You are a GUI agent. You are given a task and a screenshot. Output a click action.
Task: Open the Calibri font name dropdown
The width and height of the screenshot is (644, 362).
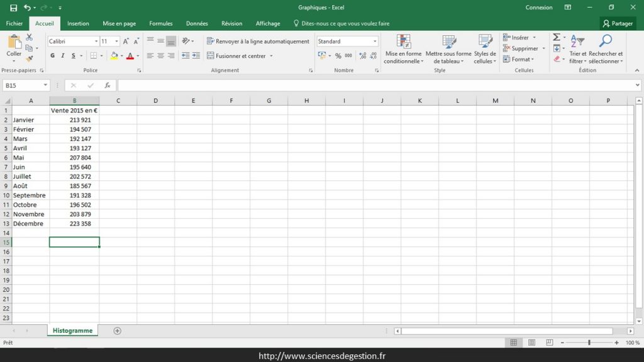coord(96,40)
